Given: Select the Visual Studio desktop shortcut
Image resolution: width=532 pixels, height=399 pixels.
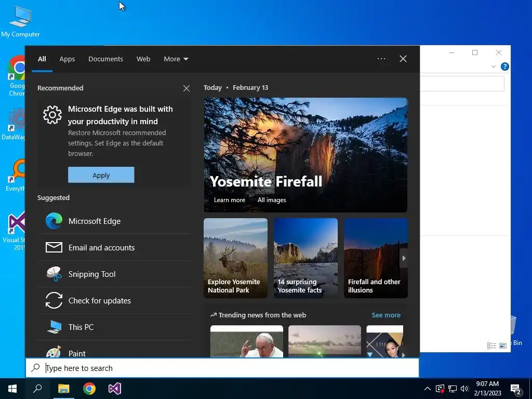Looking at the screenshot, I should tap(14, 231).
